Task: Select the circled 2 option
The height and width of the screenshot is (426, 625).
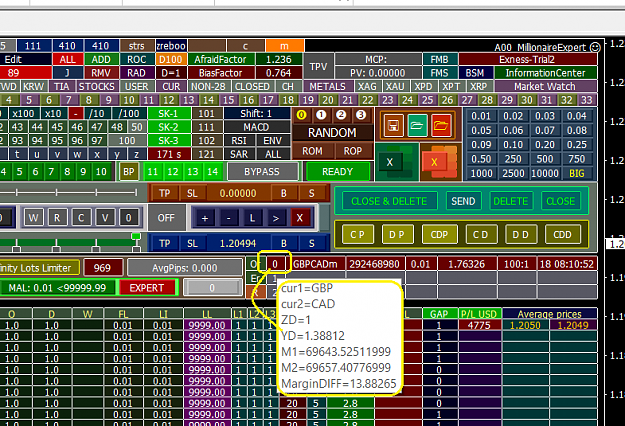Action: (x=341, y=115)
